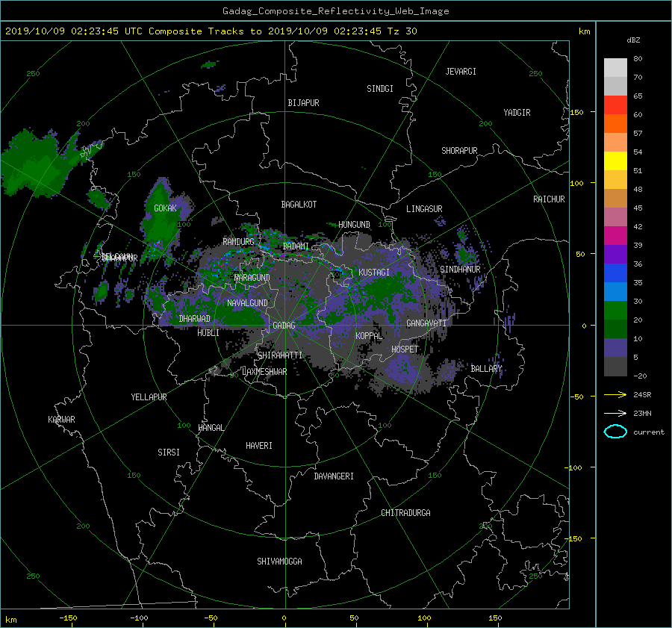Screen dimensions: 672x628
Task: Select the yellow 51 dBZ legend swatch
Action: click(x=615, y=161)
